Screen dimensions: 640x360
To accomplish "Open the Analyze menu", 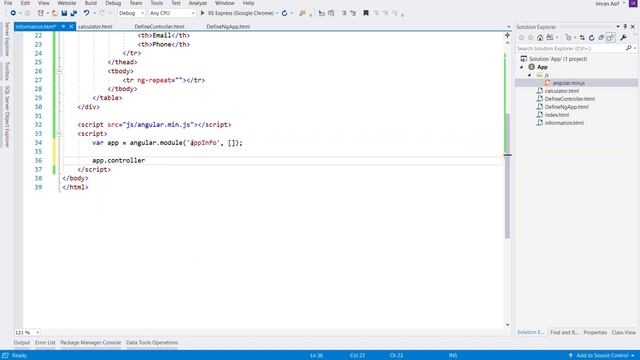I will pos(198,3).
